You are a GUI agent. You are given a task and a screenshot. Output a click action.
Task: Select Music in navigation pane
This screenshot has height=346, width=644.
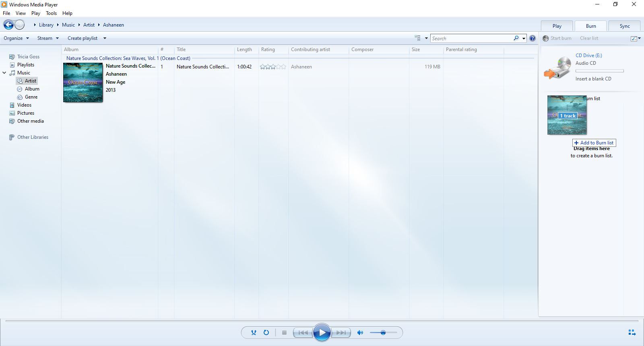(x=23, y=73)
